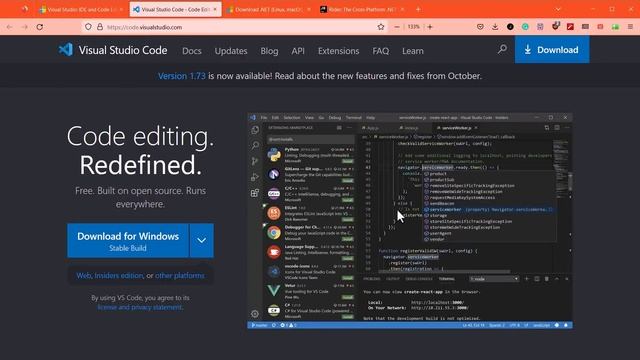Click the blue Download button in header
The width and height of the screenshot is (640, 360).
click(x=552, y=49)
